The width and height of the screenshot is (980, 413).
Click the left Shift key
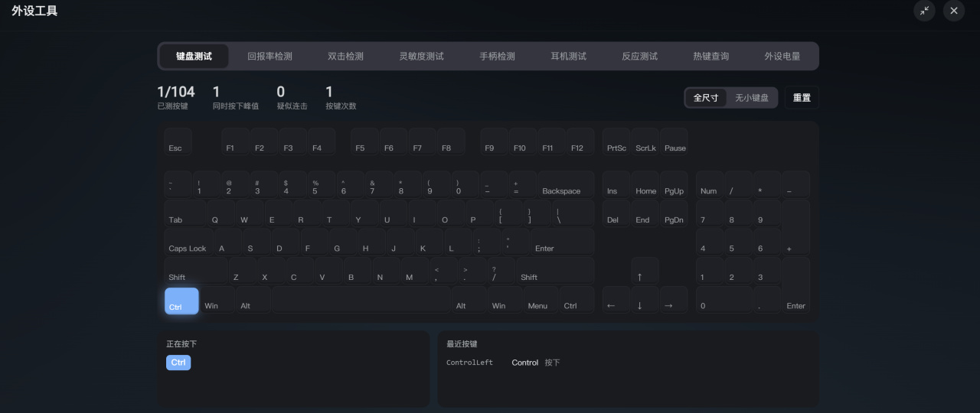click(x=195, y=271)
